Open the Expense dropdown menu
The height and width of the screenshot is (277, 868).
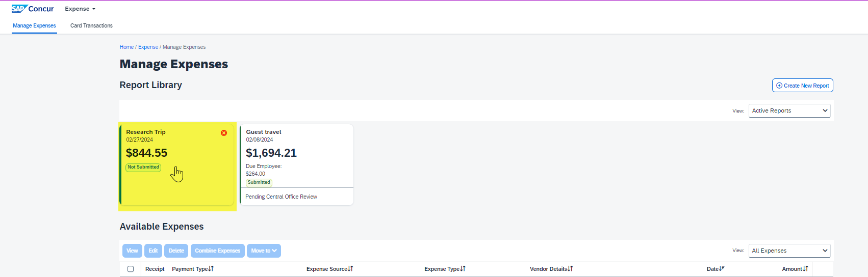click(x=80, y=9)
